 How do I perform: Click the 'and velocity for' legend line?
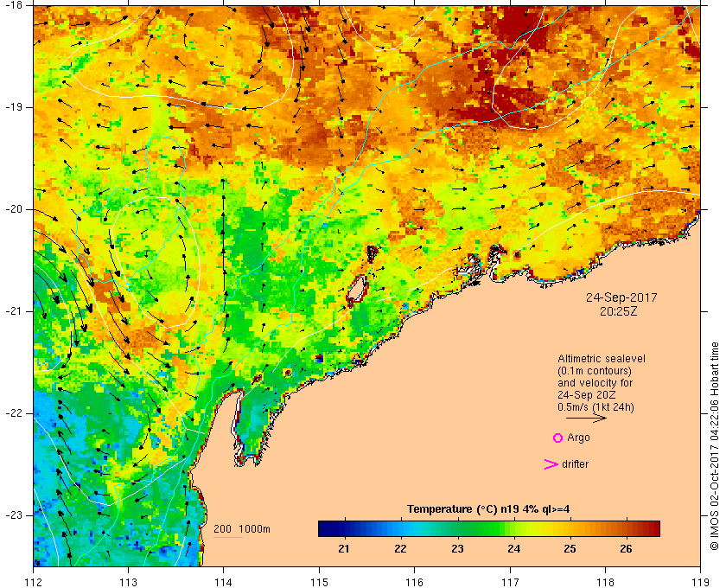[x=595, y=383]
